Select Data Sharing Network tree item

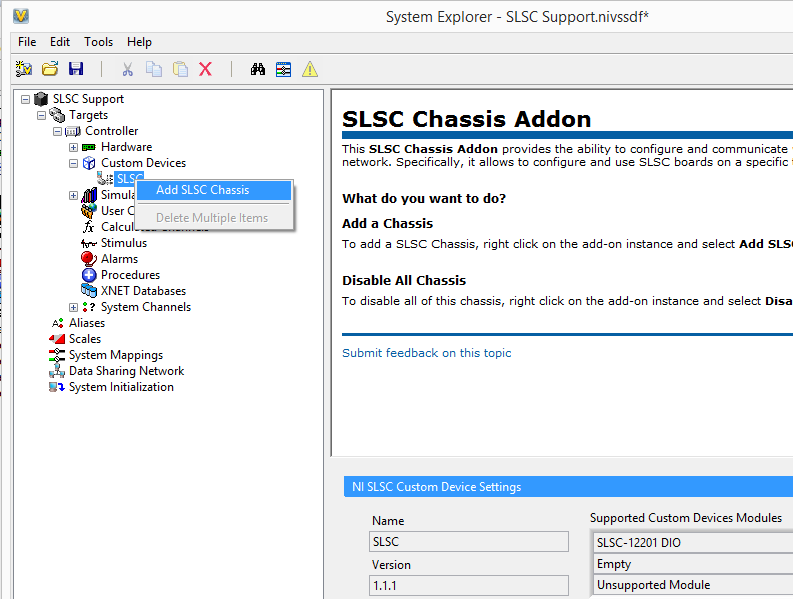[126, 371]
